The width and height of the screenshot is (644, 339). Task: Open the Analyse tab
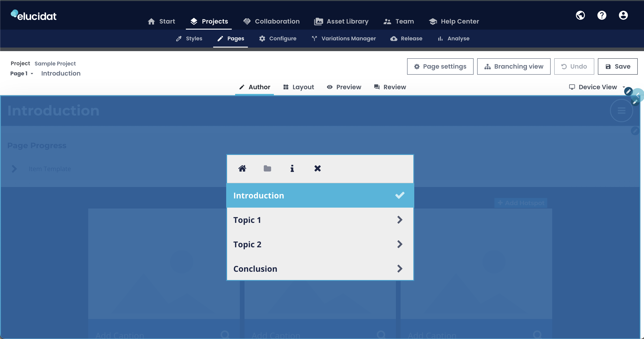(453, 38)
